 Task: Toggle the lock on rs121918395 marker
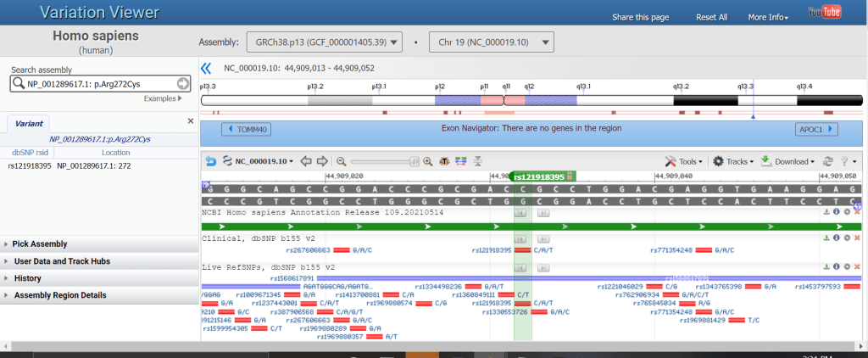[x=569, y=176]
